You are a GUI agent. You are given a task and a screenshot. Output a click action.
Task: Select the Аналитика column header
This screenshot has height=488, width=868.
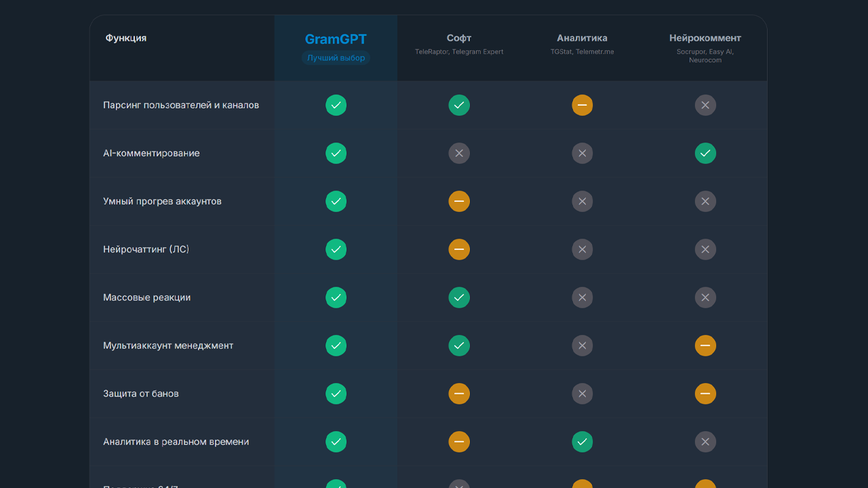(x=582, y=38)
